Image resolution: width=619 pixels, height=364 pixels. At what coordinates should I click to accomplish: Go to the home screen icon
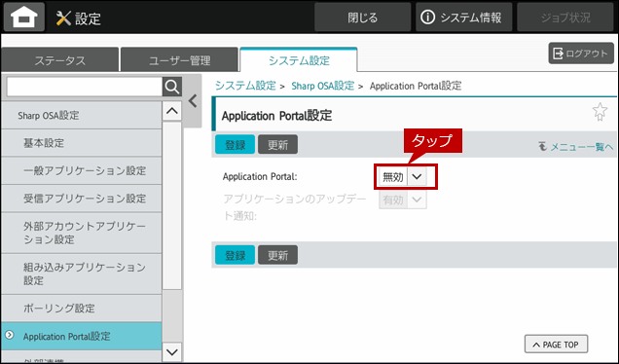pyautogui.click(x=24, y=18)
